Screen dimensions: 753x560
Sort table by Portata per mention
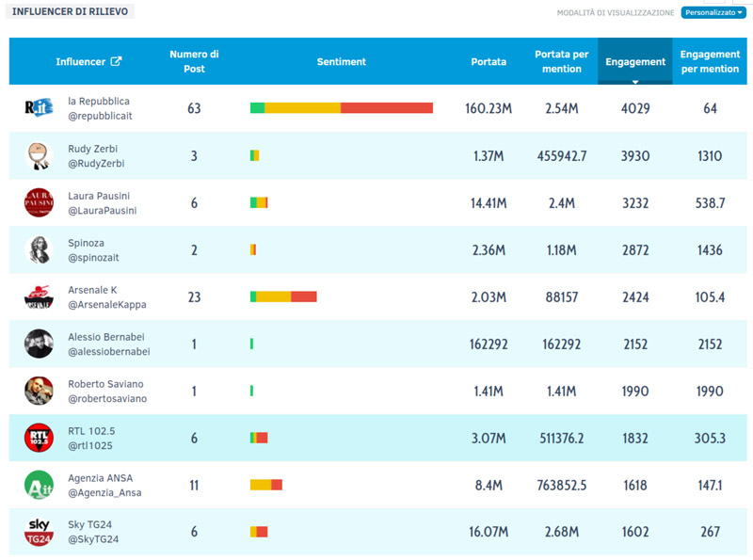pos(561,61)
